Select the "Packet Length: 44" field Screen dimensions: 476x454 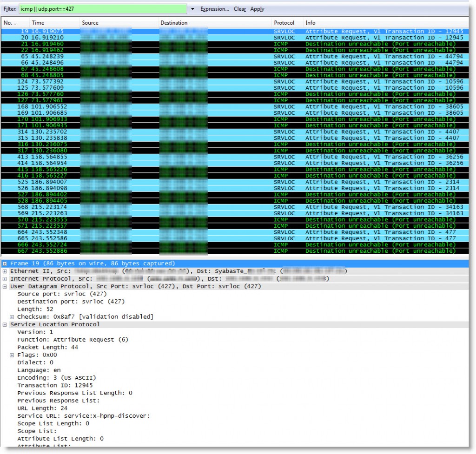pyautogui.click(x=48, y=348)
